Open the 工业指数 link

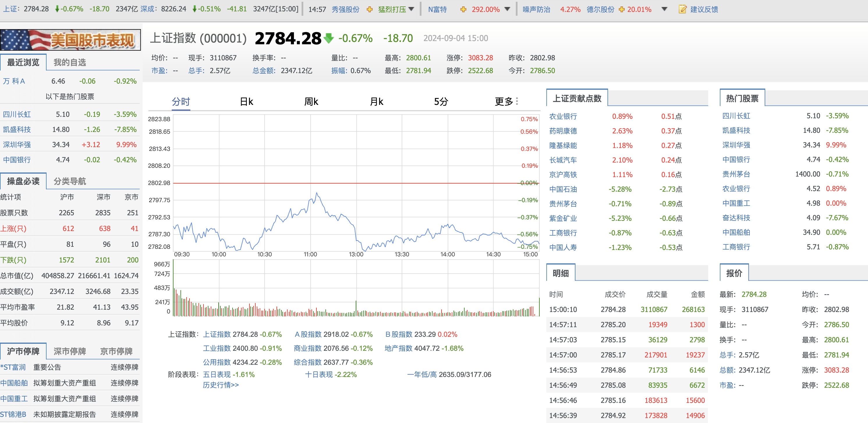pos(217,348)
